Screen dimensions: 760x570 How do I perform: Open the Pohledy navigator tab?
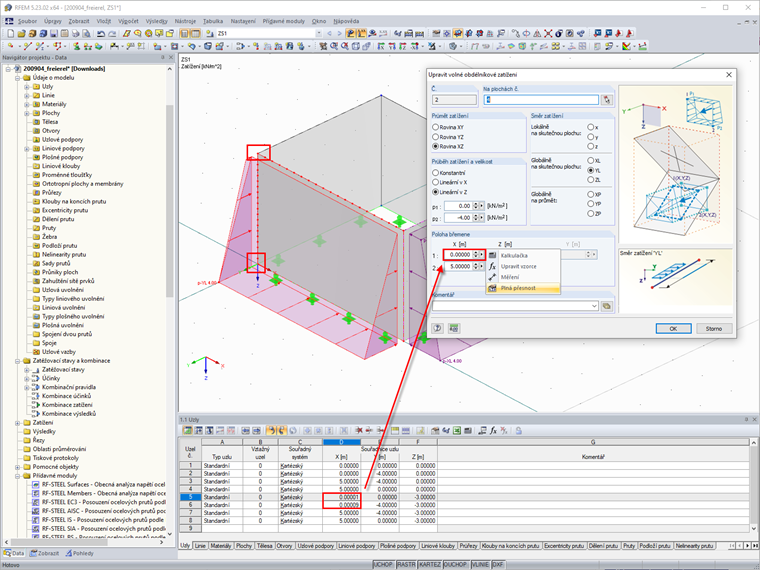[x=79, y=554]
